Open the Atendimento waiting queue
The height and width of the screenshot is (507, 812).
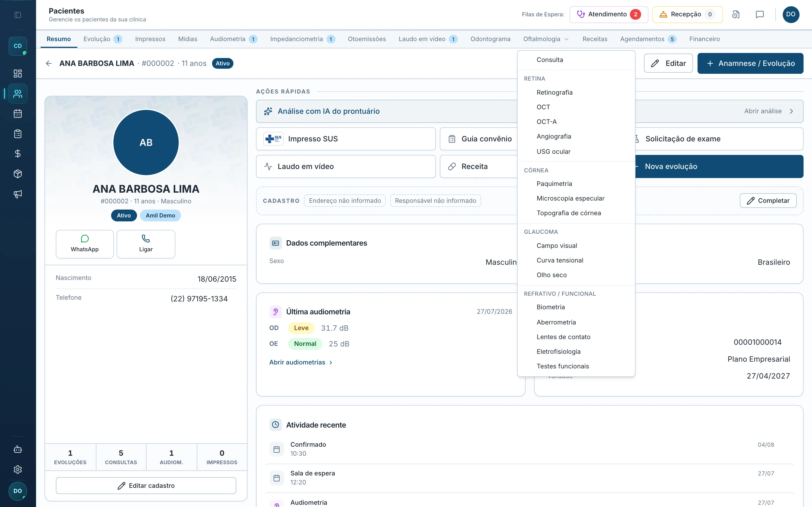click(x=609, y=14)
